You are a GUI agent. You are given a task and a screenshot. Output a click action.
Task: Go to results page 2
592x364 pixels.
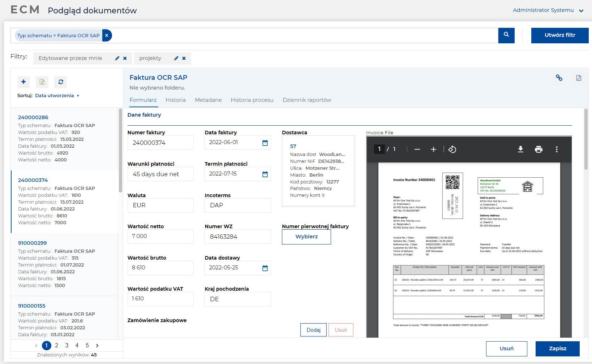tap(57, 346)
